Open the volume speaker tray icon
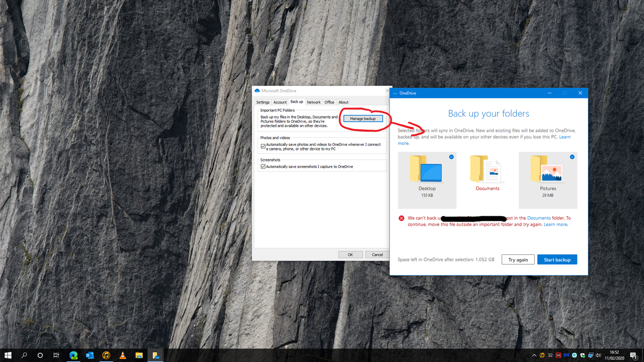Viewport: 644px width, 362px height. pos(599,355)
